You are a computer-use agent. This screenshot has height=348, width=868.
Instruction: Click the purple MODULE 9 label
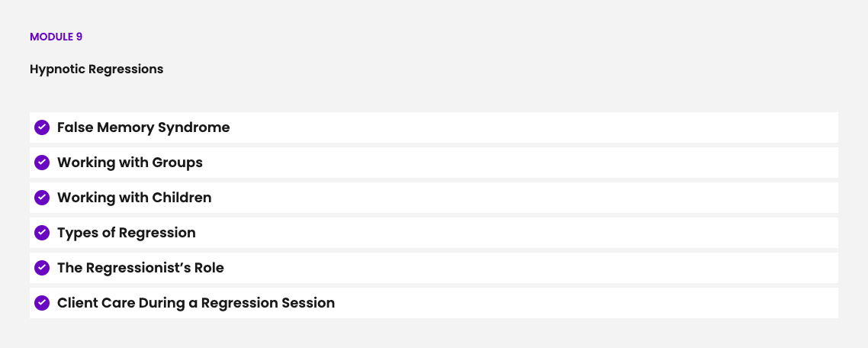coord(56,37)
